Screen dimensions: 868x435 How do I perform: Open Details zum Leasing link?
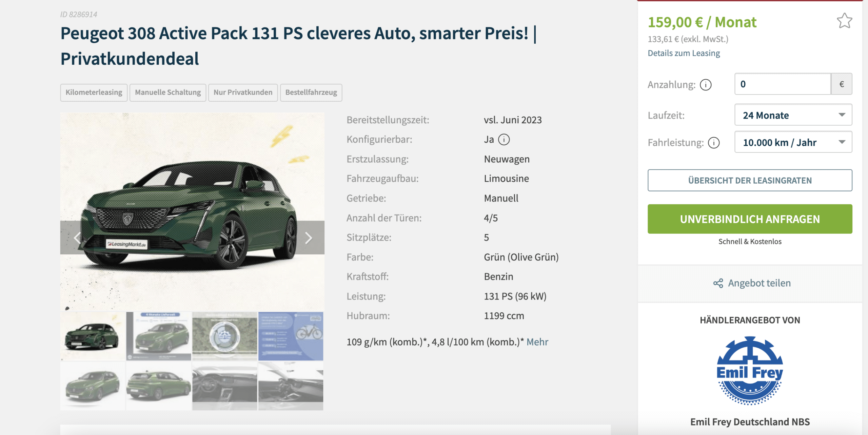[684, 53]
